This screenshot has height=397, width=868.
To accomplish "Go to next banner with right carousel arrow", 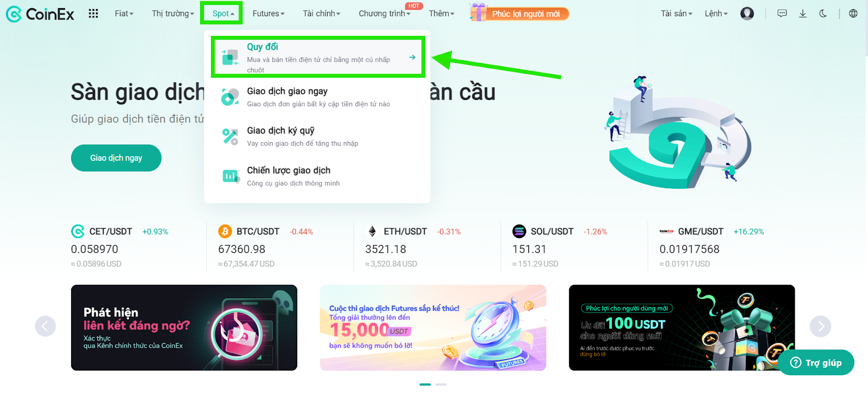I will click(820, 326).
